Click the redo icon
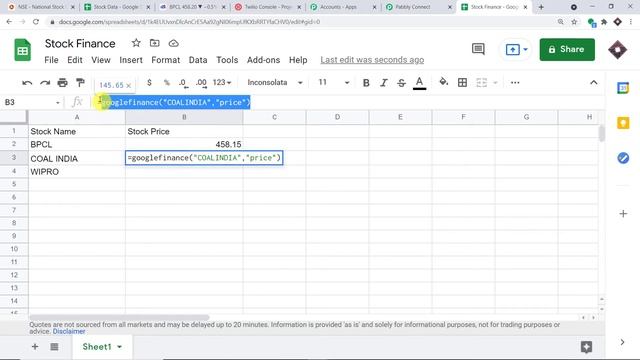Image resolution: width=640 pixels, height=360 pixels. 45,83
